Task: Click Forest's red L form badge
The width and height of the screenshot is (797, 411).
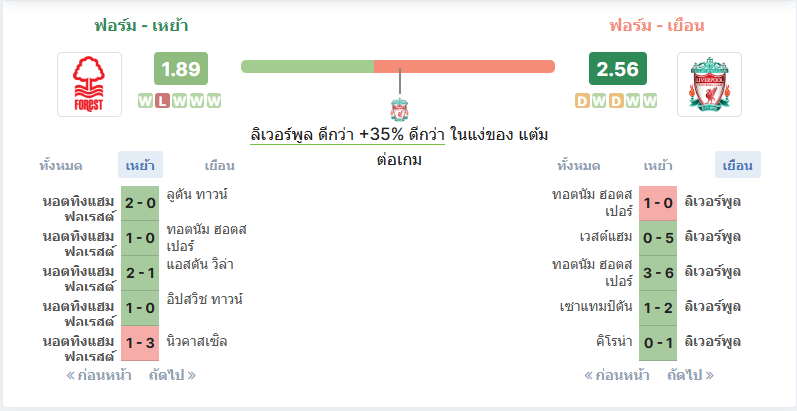Action: (162, 101)
